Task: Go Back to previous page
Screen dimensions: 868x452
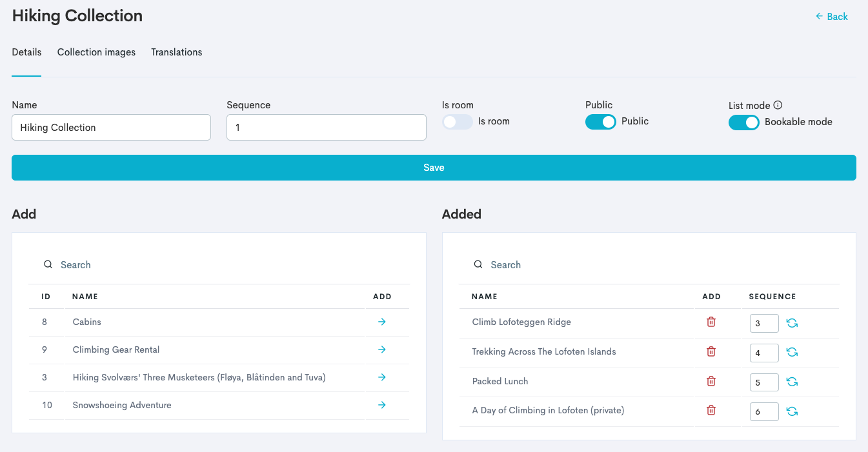Action: [832, 17]
